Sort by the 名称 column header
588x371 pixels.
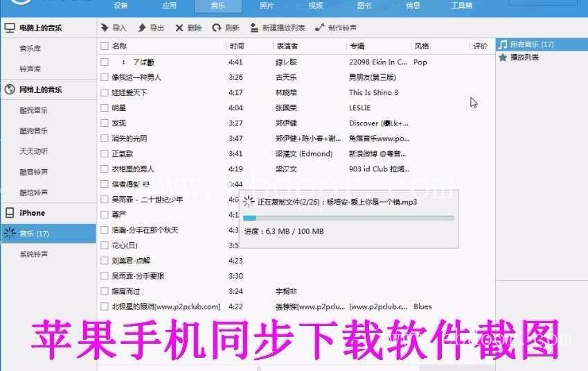[x=119, y=46]
